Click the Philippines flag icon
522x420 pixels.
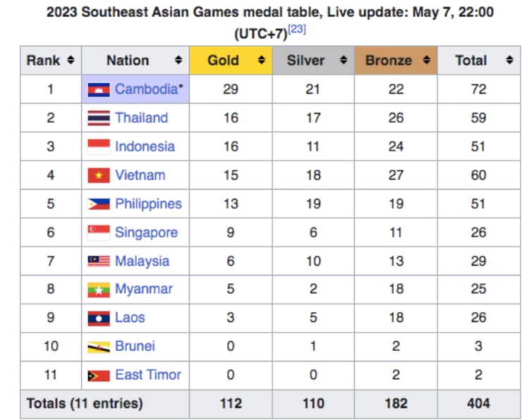point(99,204)
